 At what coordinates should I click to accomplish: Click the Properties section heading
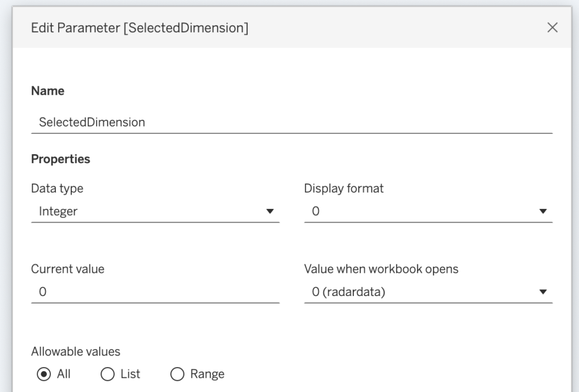click(x=61, y=159)
